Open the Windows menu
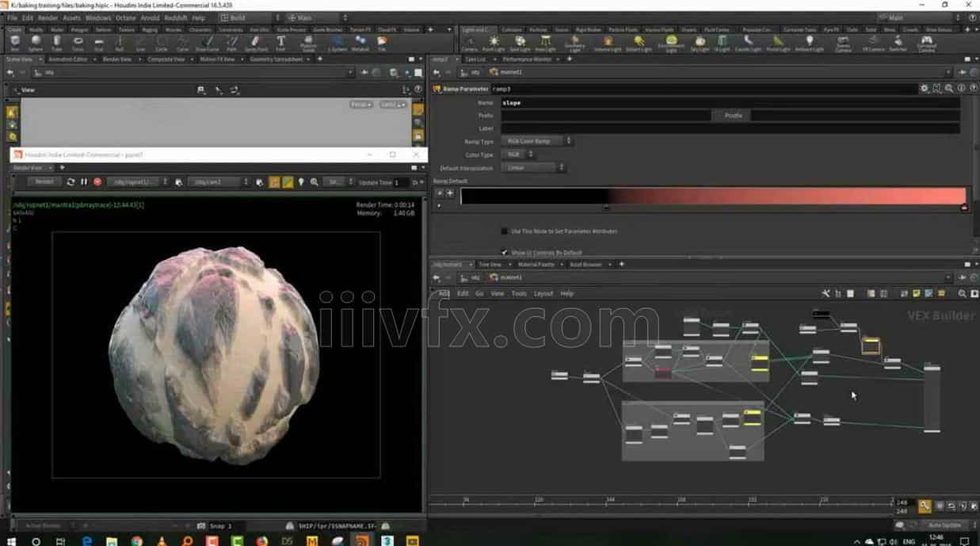 tap(98, 17)
